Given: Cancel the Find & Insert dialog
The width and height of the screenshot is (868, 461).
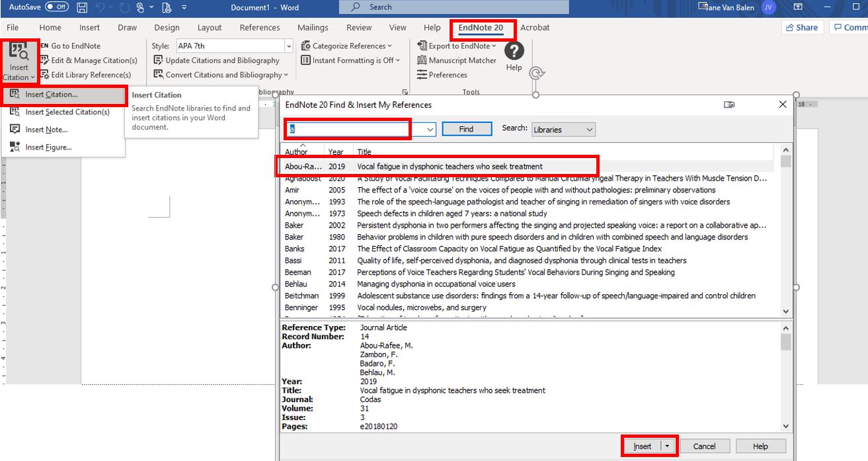Looking at the screenshot, I should pos(705,446).
